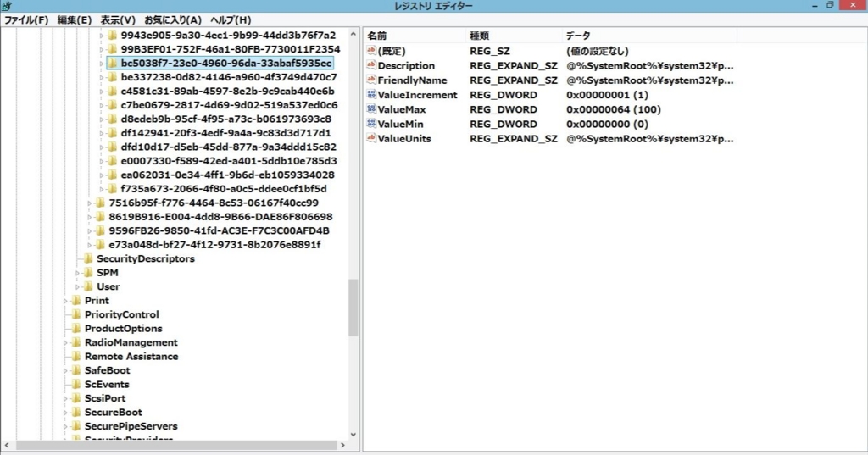The image size is (868, 455).
Task: Click 0x00000064 (100) data cell
Action: pos(614,109)
